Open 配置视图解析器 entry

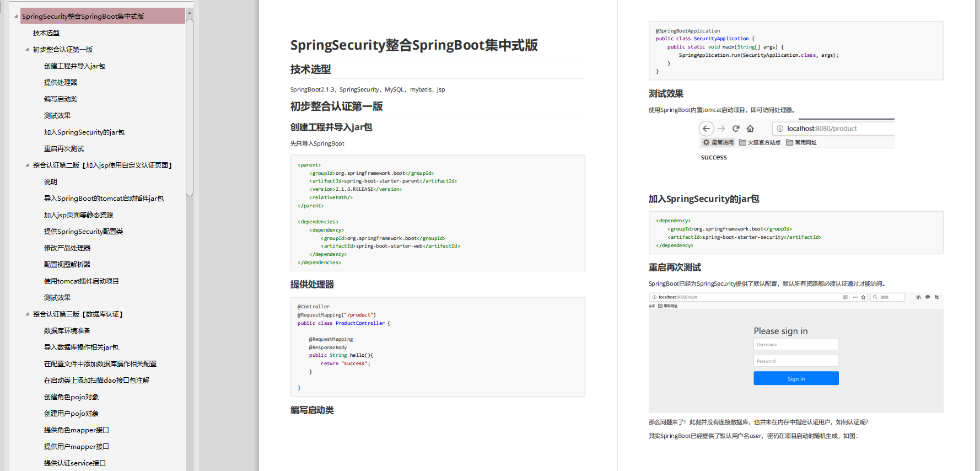tap(67, 265)
